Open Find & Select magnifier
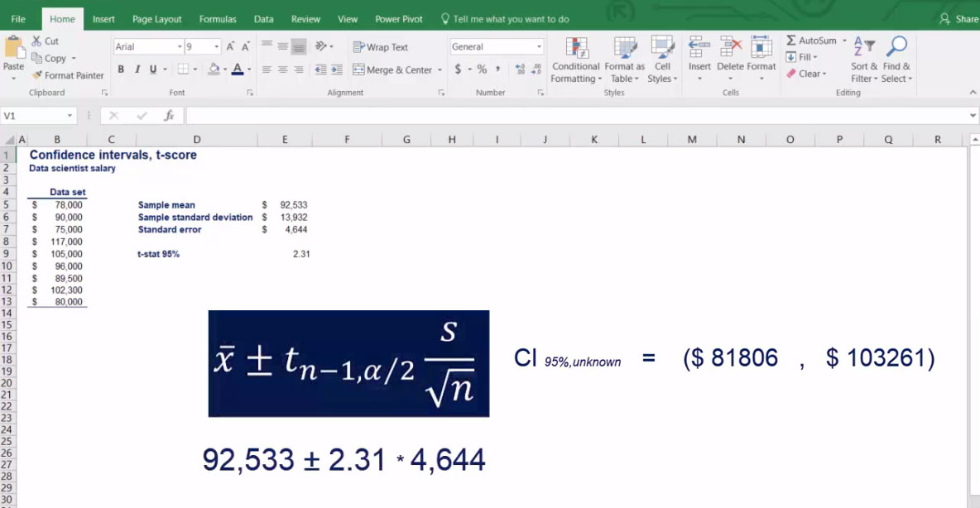Screen dimensions: 980x508 coord(897,60)
